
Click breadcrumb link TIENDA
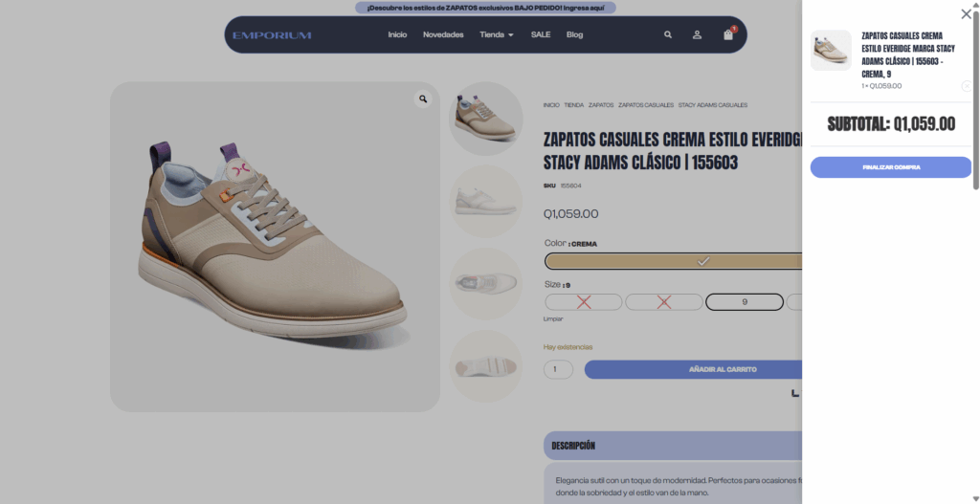point(574,105)
